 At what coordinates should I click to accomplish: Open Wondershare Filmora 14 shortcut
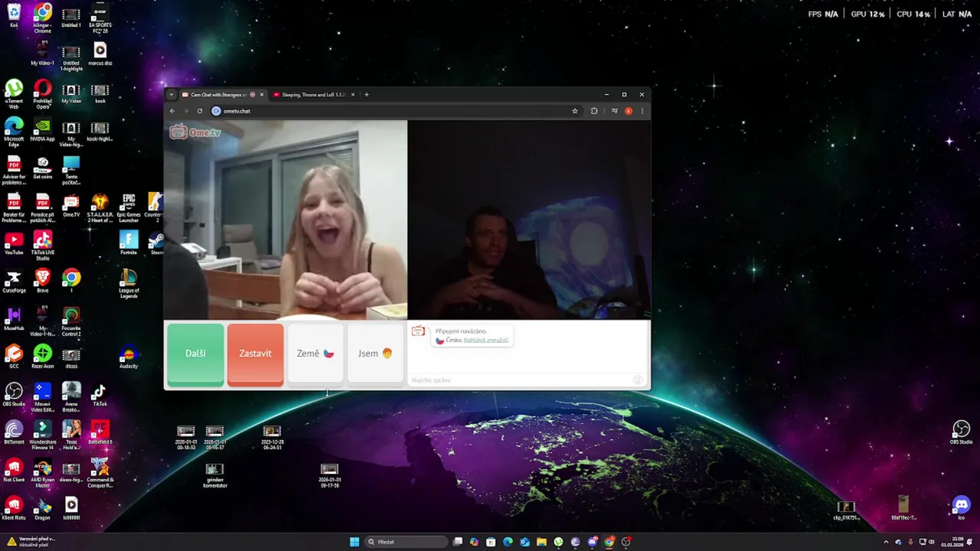[43, 434]
